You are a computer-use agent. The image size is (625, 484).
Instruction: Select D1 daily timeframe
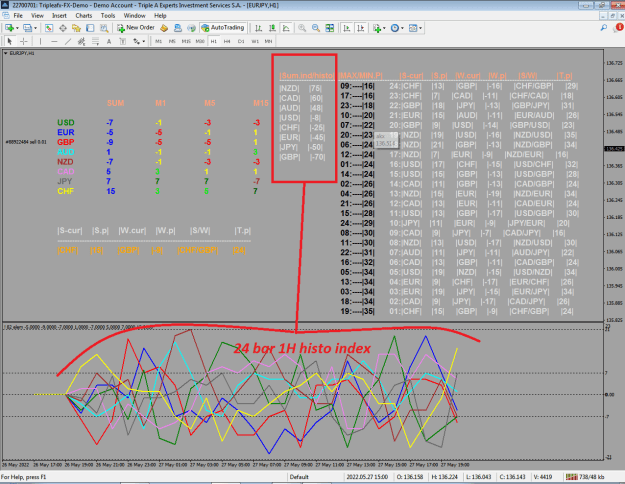click(241, 41)
